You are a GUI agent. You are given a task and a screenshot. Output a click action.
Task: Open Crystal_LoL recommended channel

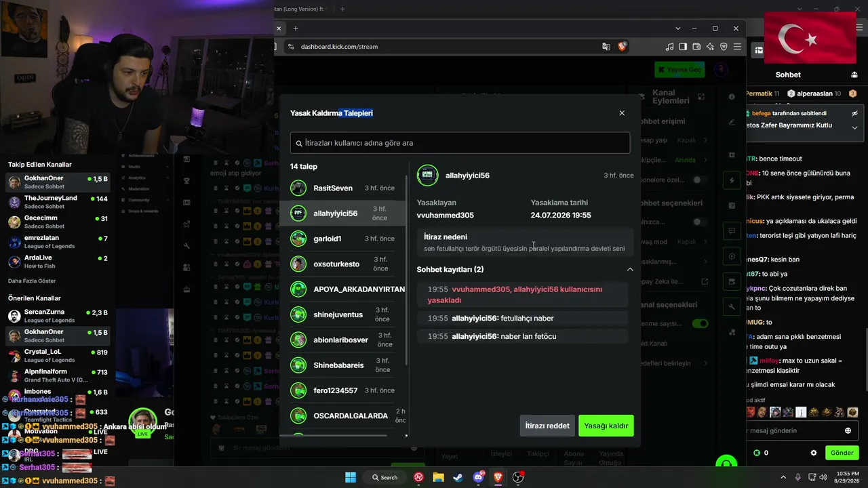coord(59,356)
